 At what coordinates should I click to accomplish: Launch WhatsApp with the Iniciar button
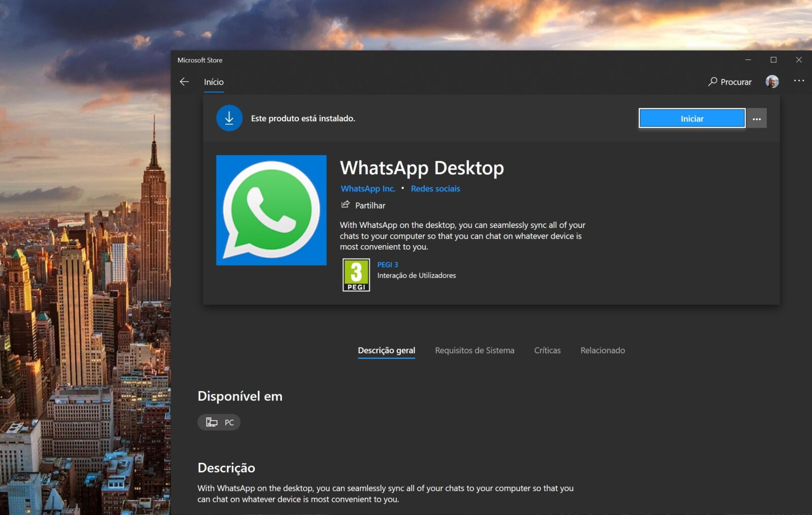coord(692,118)
